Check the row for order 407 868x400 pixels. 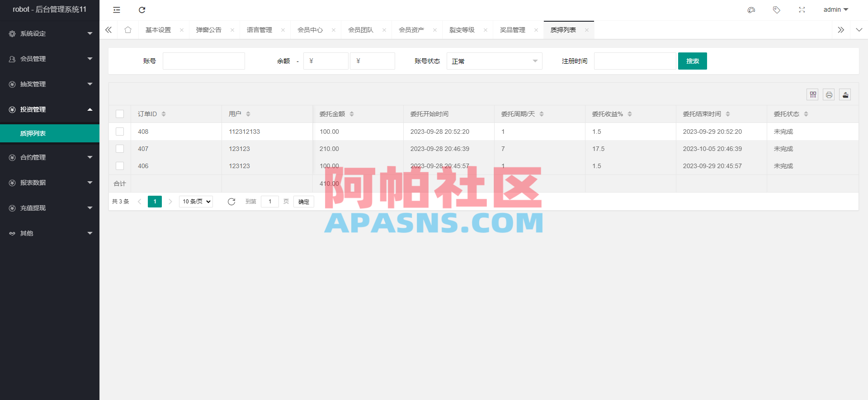120,149
